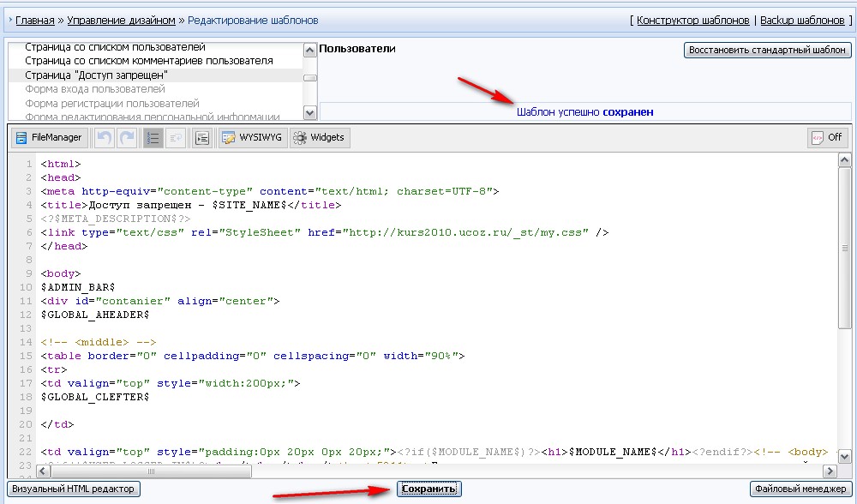Toggle the line numbers icon
The image size is (857, 504).
click(x=153, y=138)
